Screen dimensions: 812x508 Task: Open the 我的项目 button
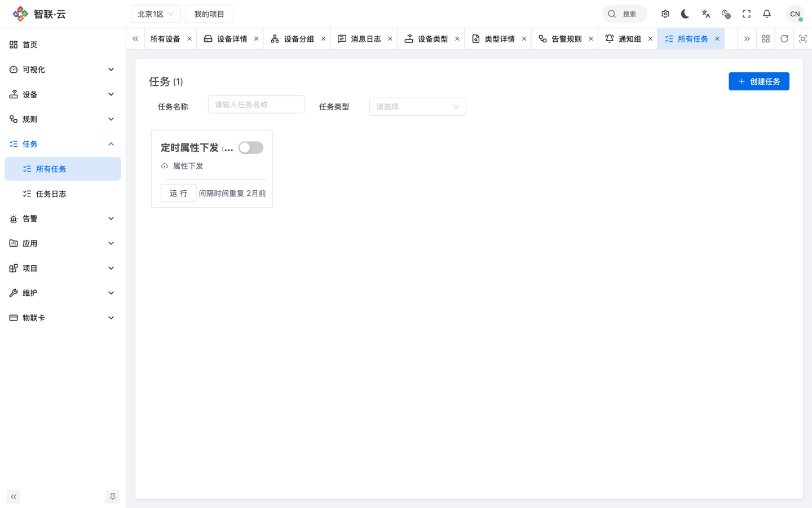[209, 14]
